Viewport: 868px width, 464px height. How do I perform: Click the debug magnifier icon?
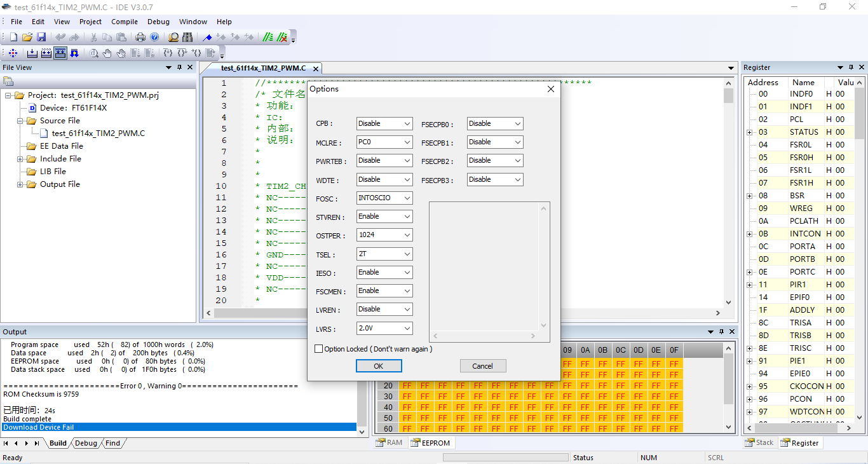click(x=93, y=53)
